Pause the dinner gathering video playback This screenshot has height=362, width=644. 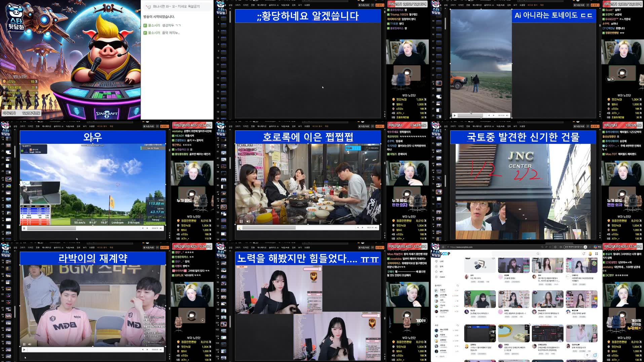[241, 221]
